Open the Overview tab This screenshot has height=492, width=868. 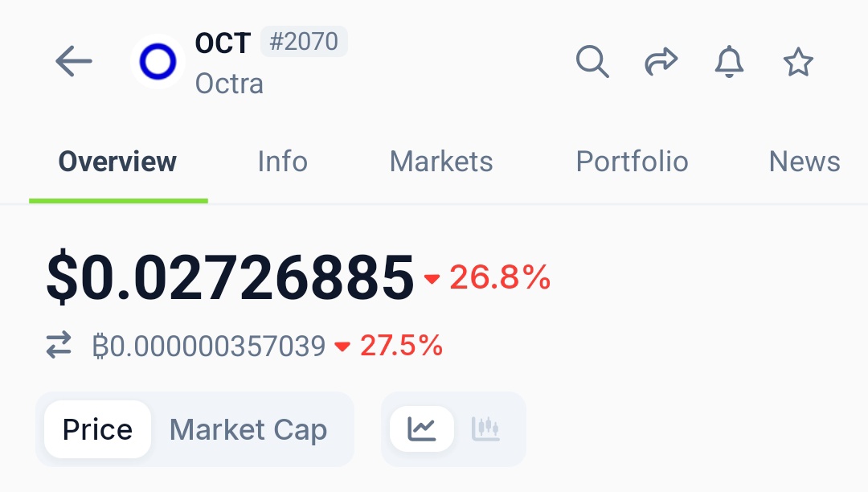pos(117,162)
